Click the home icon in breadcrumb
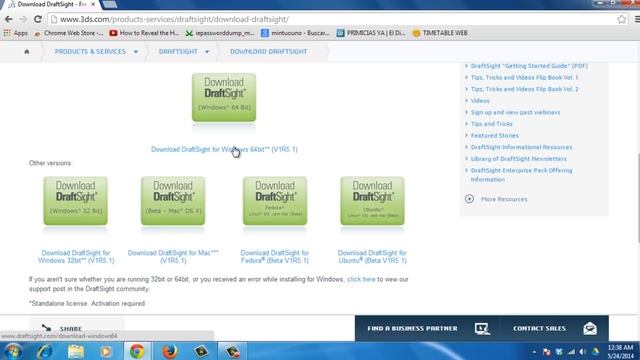 click(x=27, y=52)
